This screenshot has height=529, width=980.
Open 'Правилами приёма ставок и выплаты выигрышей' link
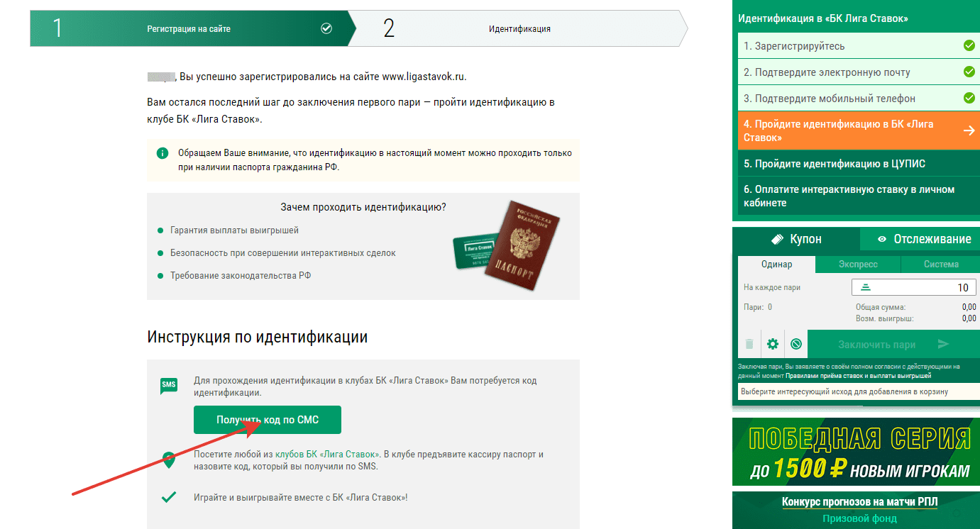click(859, 376)
